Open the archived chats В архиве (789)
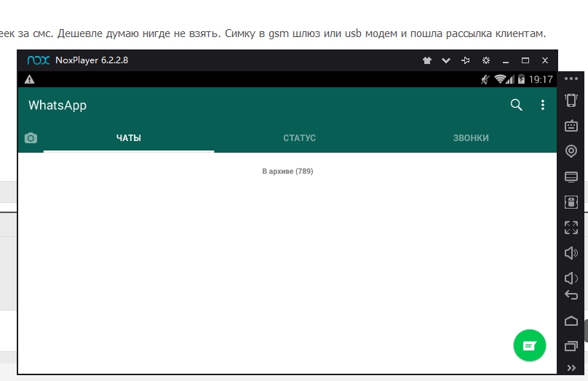This screenshot has width=588, height=381. (x=287, y=171)
